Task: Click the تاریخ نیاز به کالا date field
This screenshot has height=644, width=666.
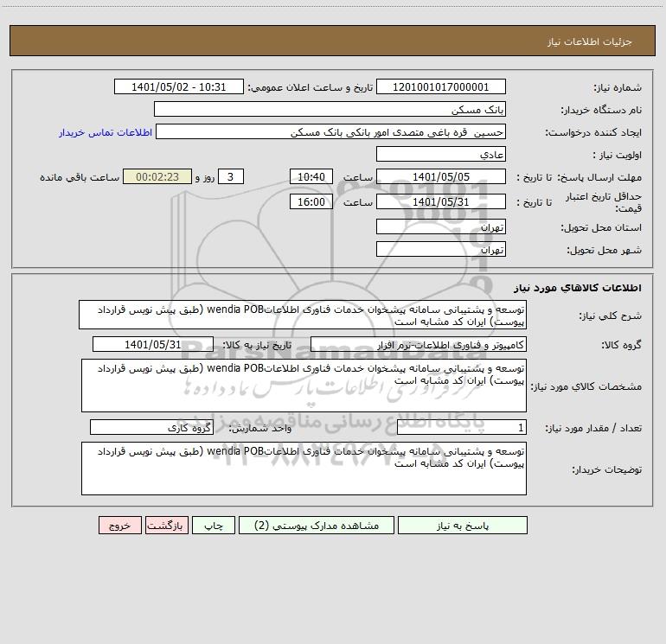Action: (x=153, y=344)
